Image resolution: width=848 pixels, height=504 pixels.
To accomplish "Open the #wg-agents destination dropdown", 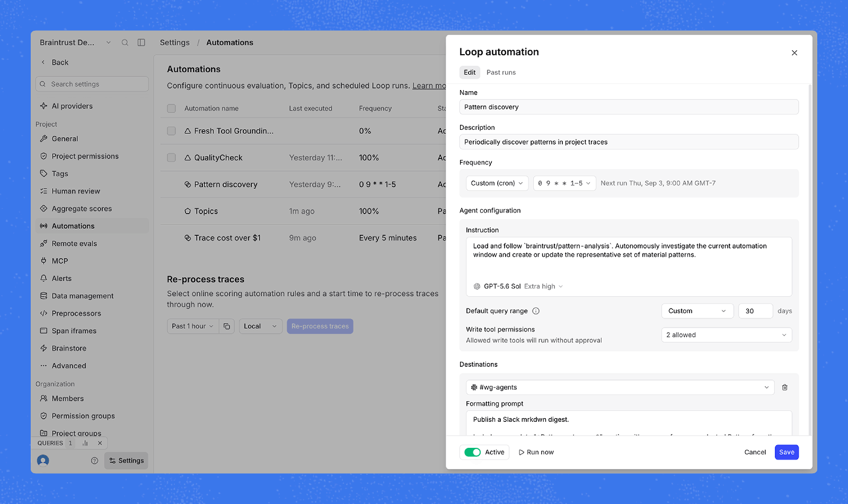I will [620, 387].
